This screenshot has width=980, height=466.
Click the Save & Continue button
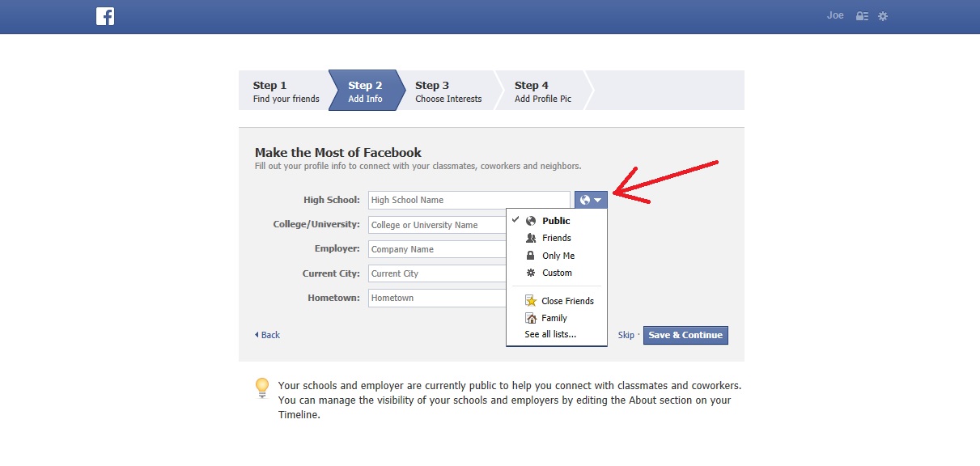coord(685,335)
